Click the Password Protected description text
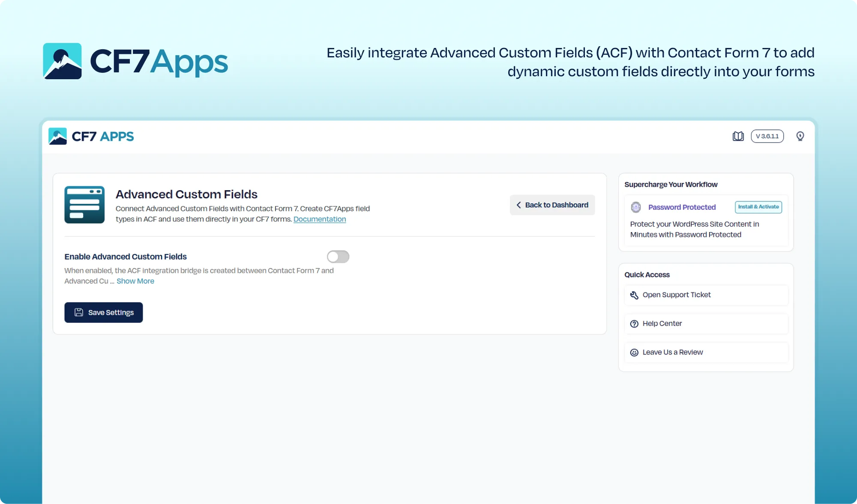 694,230
